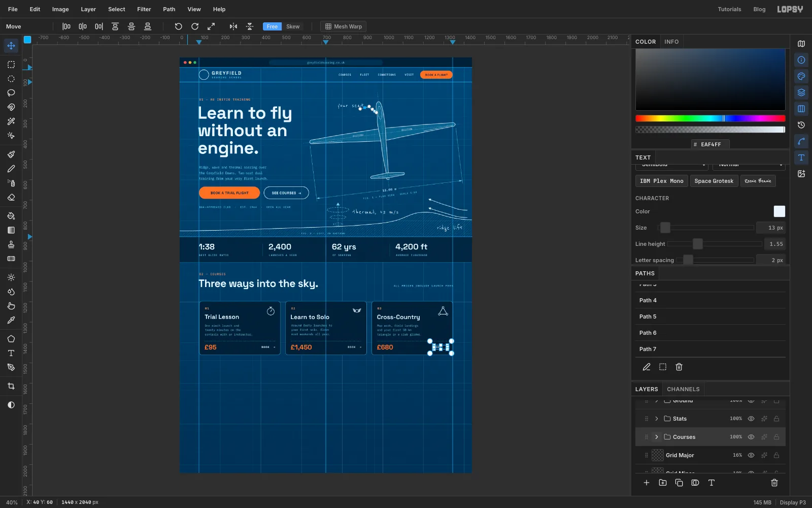
Task: Select the Polygon shape tool
Action: pos(11,339)
